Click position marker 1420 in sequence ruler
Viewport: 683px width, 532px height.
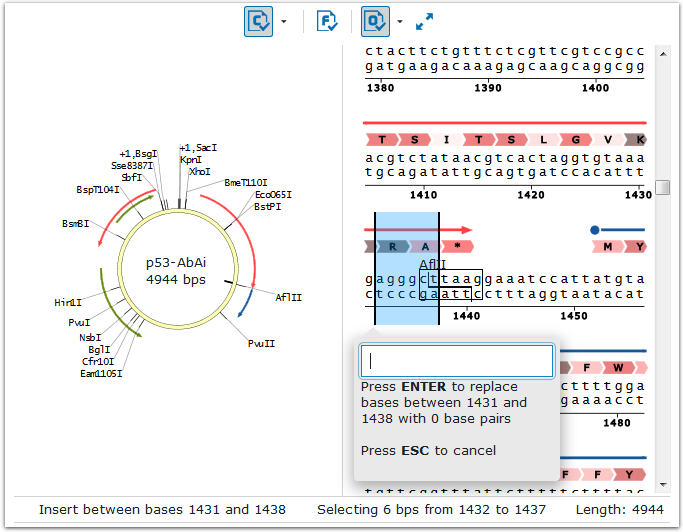pos(531,195)
